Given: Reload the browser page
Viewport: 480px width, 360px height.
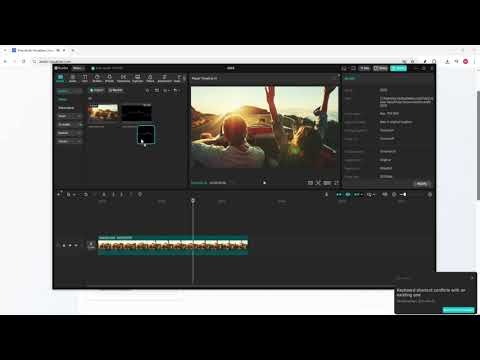Looking at the screenshot, I should click(24, 61).
